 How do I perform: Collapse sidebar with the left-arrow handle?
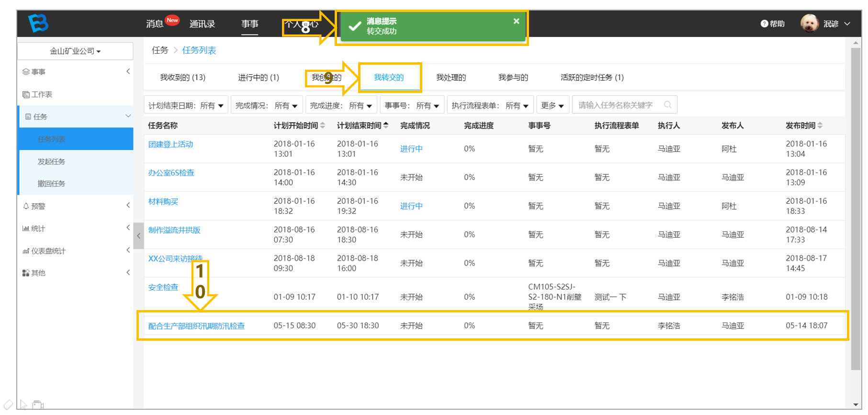(x=138, y=236)
